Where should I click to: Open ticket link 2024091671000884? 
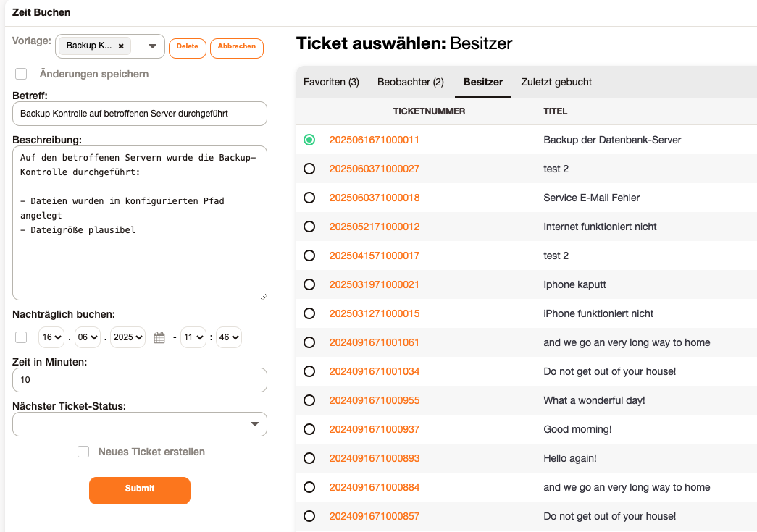[375, 487]
